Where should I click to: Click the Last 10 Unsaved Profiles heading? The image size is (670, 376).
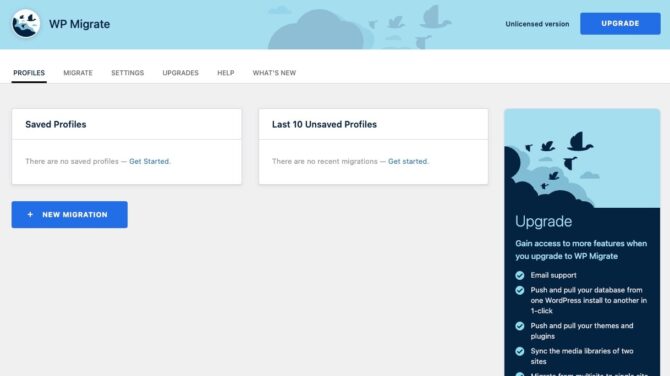(324, 124)
